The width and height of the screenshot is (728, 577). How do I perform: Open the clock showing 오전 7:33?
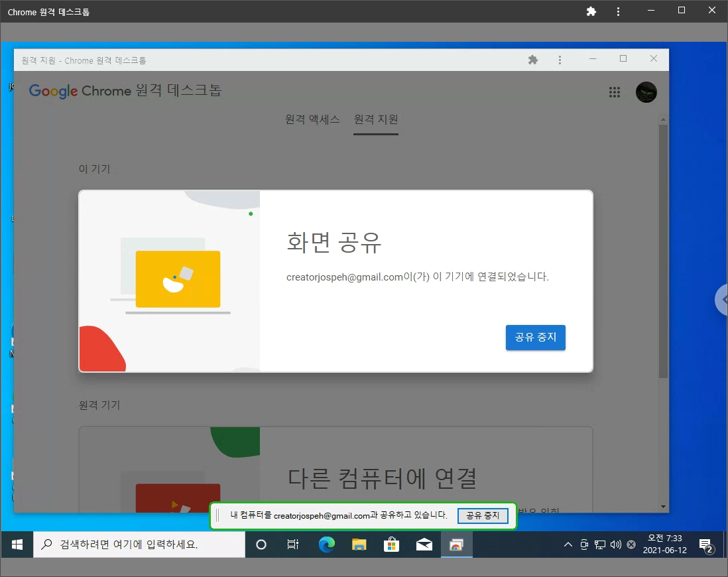[x=665, y=544]
